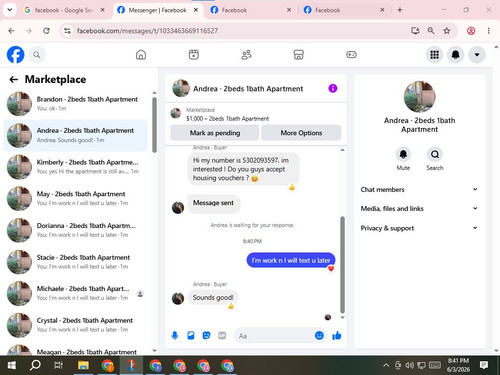
Task: Expand Chat members section
Action: [x=419, y=189]
